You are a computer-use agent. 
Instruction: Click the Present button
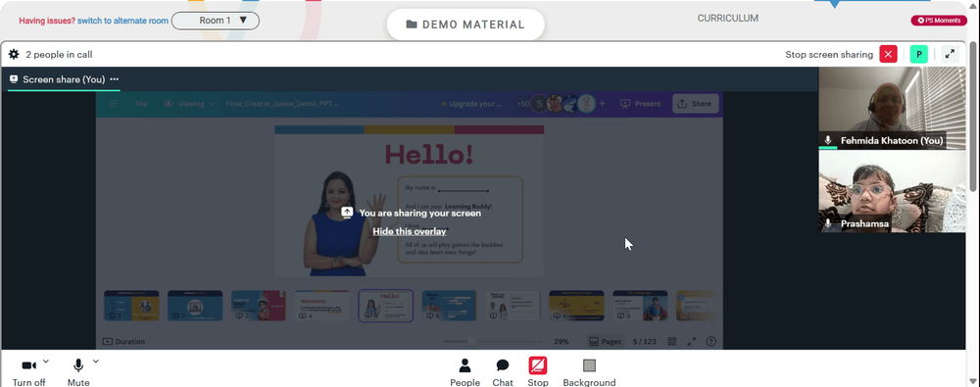click(641, 104)
